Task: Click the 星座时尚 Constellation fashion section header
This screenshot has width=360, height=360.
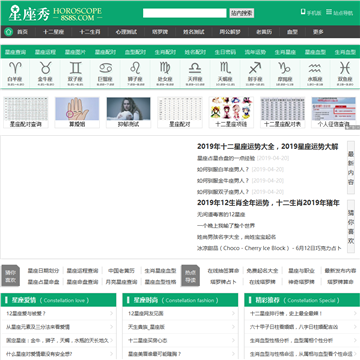Action: (x=180, y=300)
